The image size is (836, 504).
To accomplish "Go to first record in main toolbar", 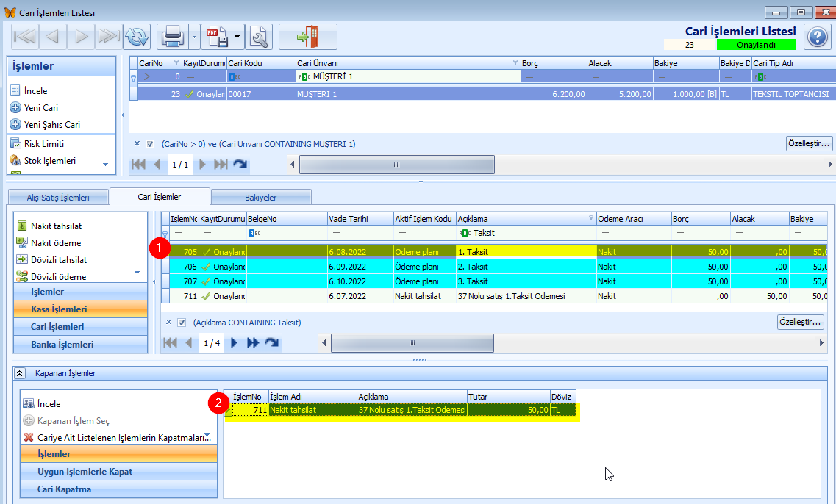I will click(24, 37).
